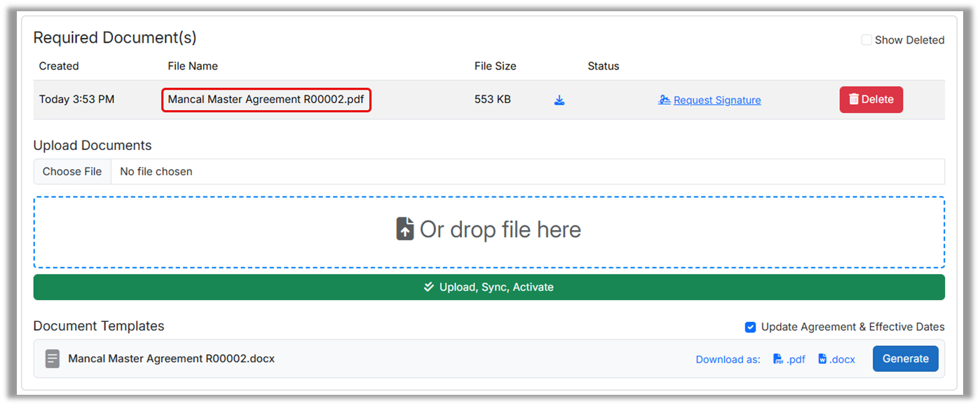Click the blue download icon in the document row
Screen dimensions: 980x406
[559, 100]
